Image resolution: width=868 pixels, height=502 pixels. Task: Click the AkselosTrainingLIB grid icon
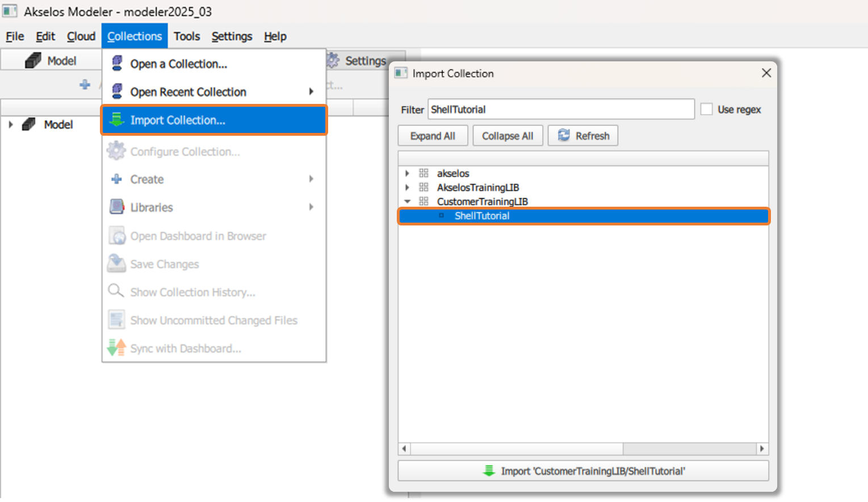pyautogui.click(x=423, y=187)
